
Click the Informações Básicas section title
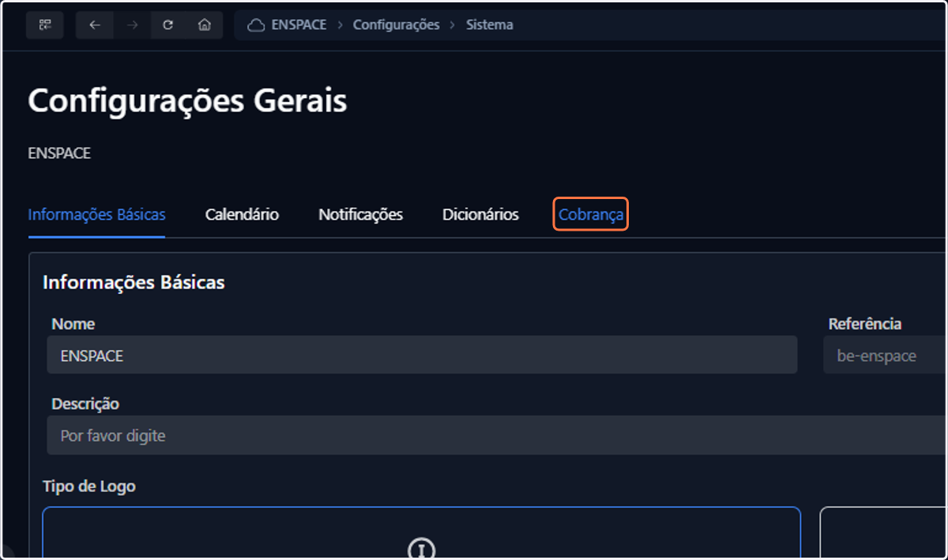point(134,282)
